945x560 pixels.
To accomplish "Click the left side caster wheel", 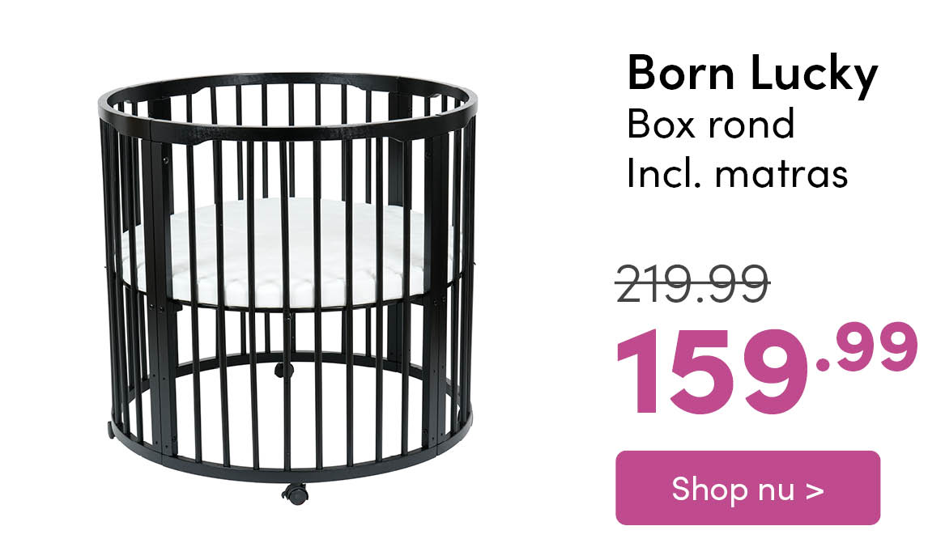I will pyautogui.click(x=111, y=431).
